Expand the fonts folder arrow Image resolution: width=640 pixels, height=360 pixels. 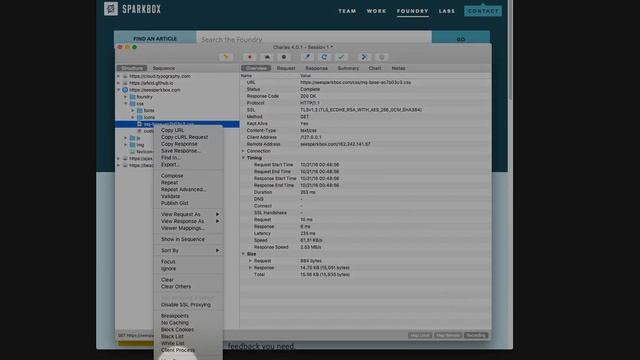pos(133,111)
